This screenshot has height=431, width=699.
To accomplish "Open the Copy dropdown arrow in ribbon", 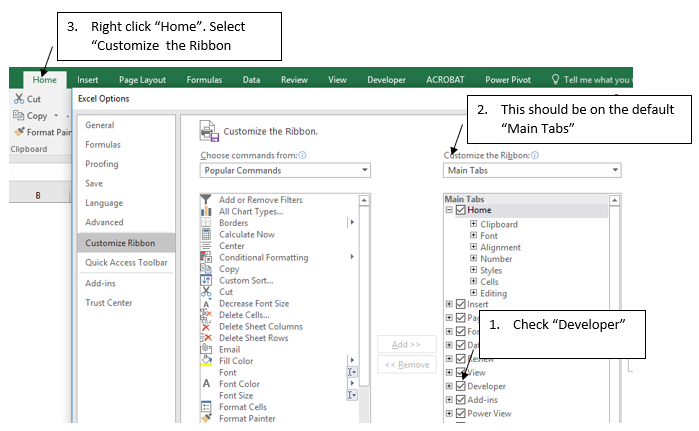I will tap(56, 115).
